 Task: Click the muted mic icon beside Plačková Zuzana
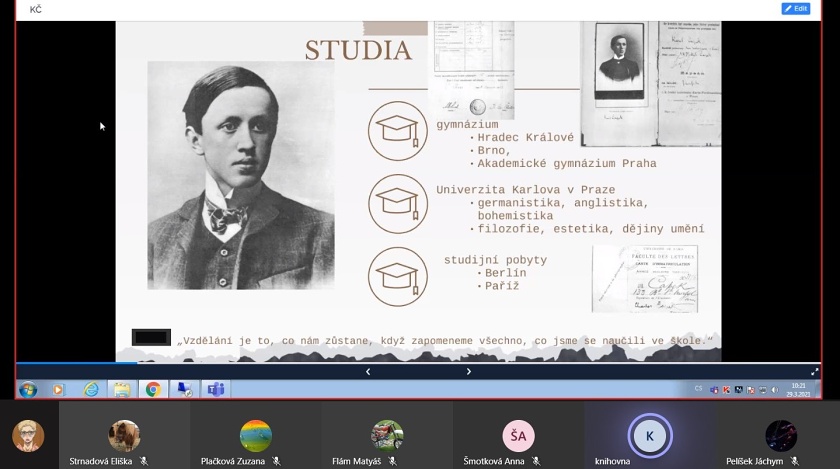click(277, 462)
